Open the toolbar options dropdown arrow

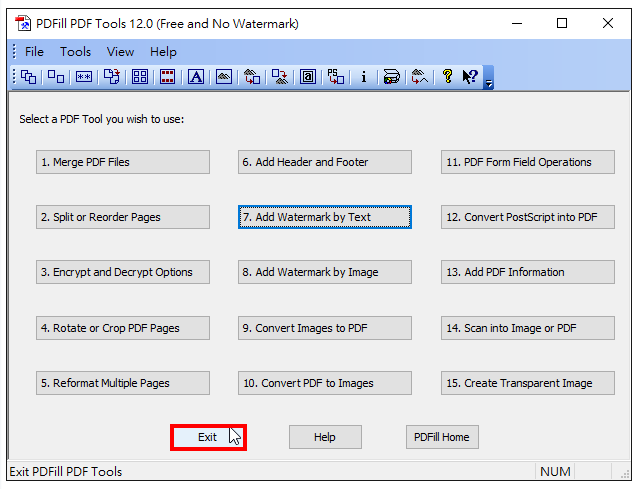(489, 78)
